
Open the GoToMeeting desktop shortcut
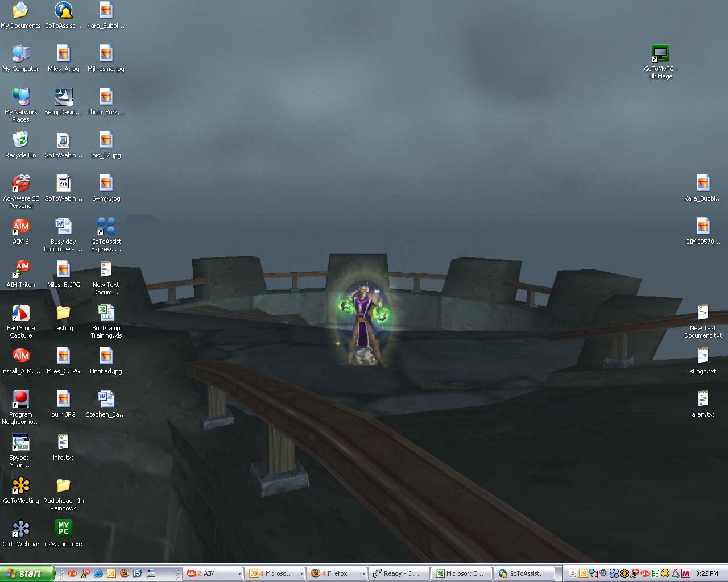(x=20, y=490)
